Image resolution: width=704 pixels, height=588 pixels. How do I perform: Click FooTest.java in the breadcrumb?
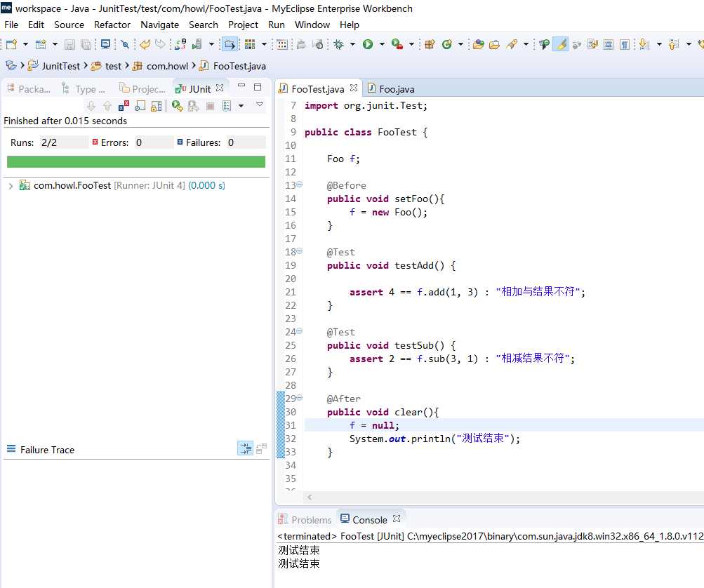[239, 66]
